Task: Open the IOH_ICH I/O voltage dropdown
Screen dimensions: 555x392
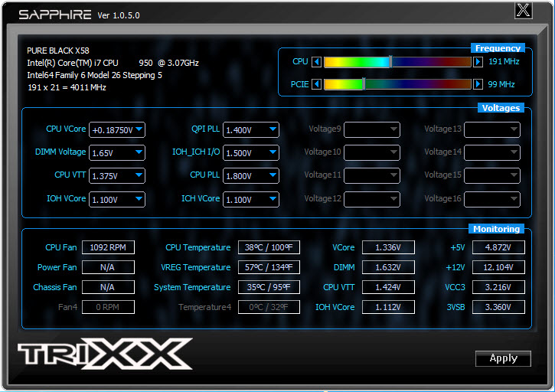Action: pyautogui.click(x=250, y=152)
